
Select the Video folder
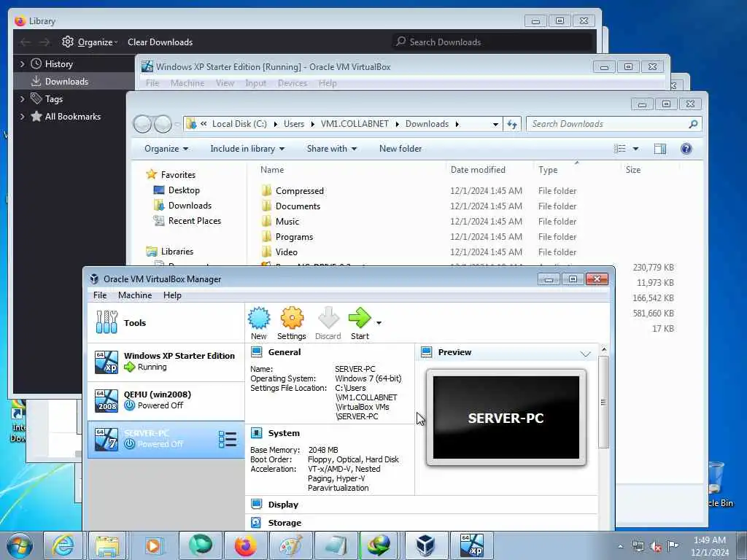pyautogui.click(x=286, y=252)
